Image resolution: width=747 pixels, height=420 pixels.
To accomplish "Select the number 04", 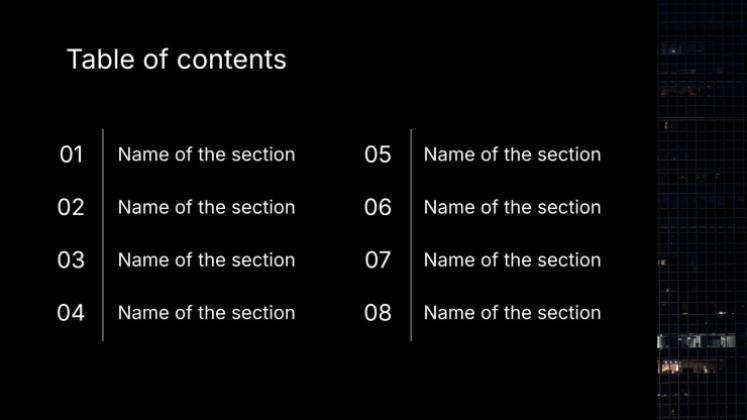I will (x=71, y=313).
